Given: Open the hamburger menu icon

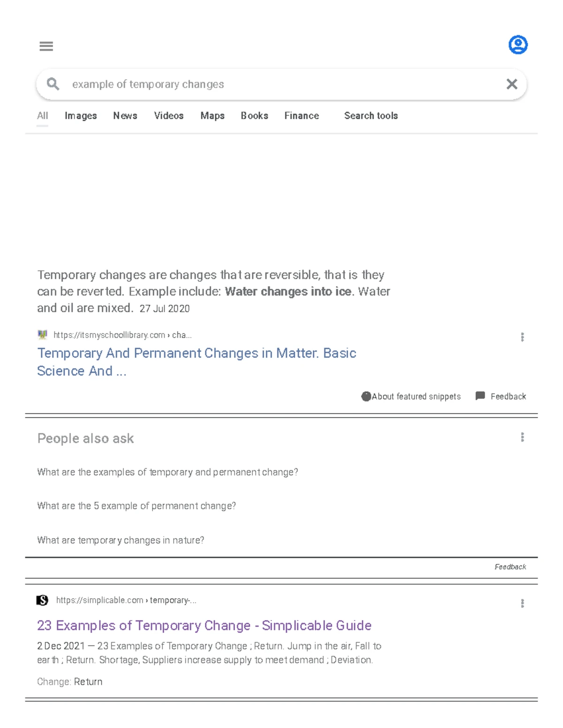Looking at the screenshot, I should pos(46,46).
